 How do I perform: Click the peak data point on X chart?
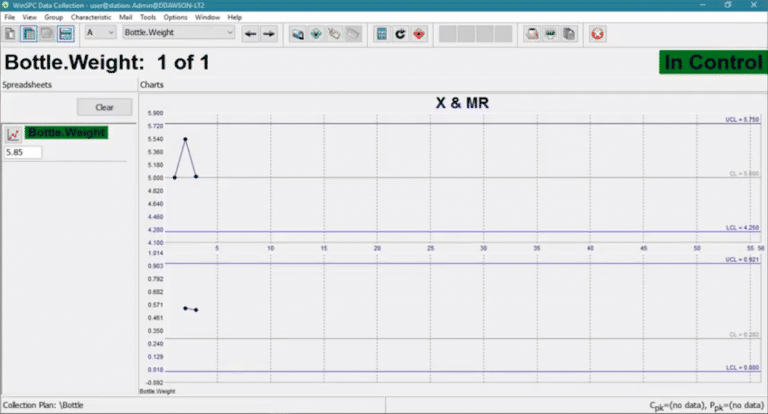point(185,139)
